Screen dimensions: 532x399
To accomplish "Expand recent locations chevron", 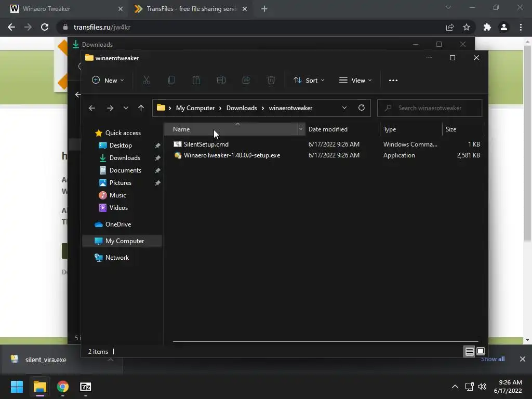I will coord(126,108).
